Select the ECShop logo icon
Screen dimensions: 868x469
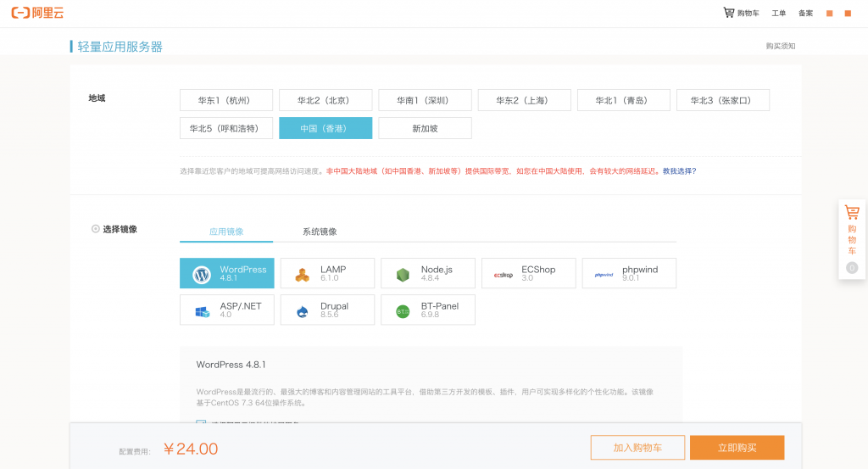[x=504, y=275]
